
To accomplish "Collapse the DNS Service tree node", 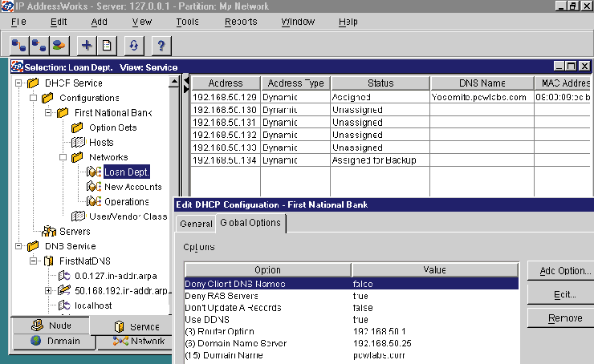I will point(18,246).
